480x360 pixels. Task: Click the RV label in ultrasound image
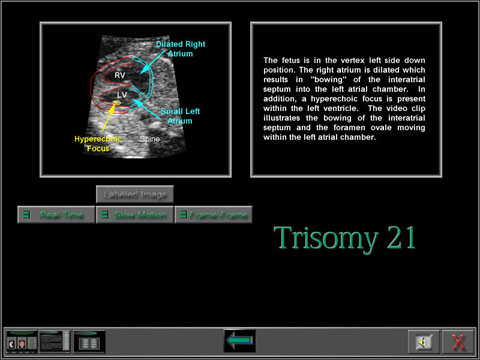[x=120, y=75]
